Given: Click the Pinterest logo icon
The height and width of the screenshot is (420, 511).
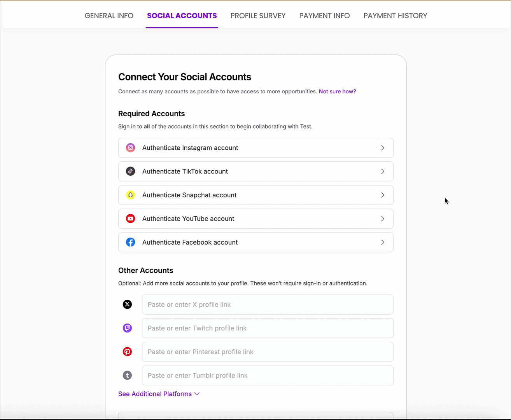Looking at the screenshot, I should coord(127,352).
